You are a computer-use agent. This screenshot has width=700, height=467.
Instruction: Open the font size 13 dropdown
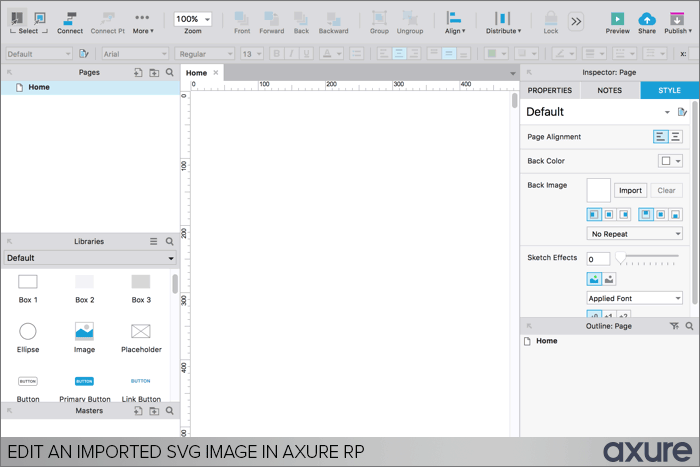click(x=252, y=54)
